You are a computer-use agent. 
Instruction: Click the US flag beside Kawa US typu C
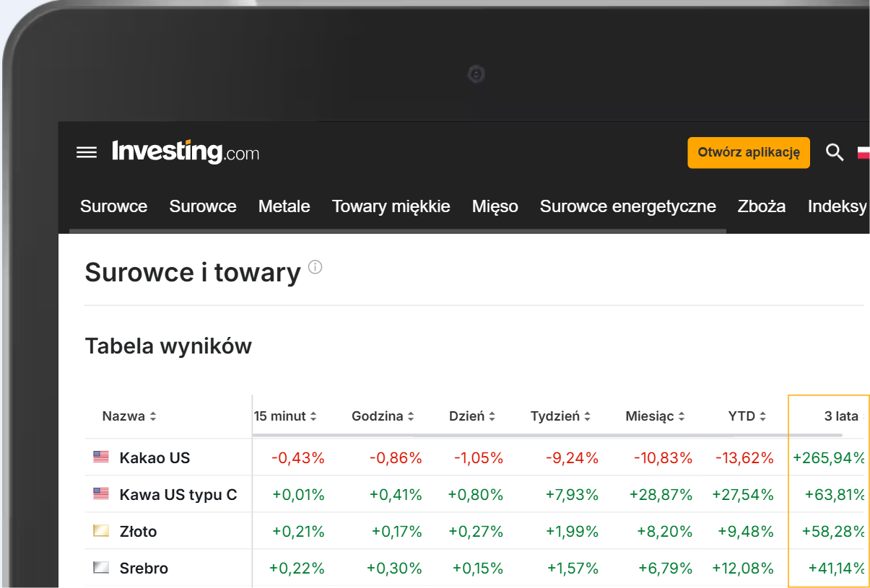click(101, 494)
